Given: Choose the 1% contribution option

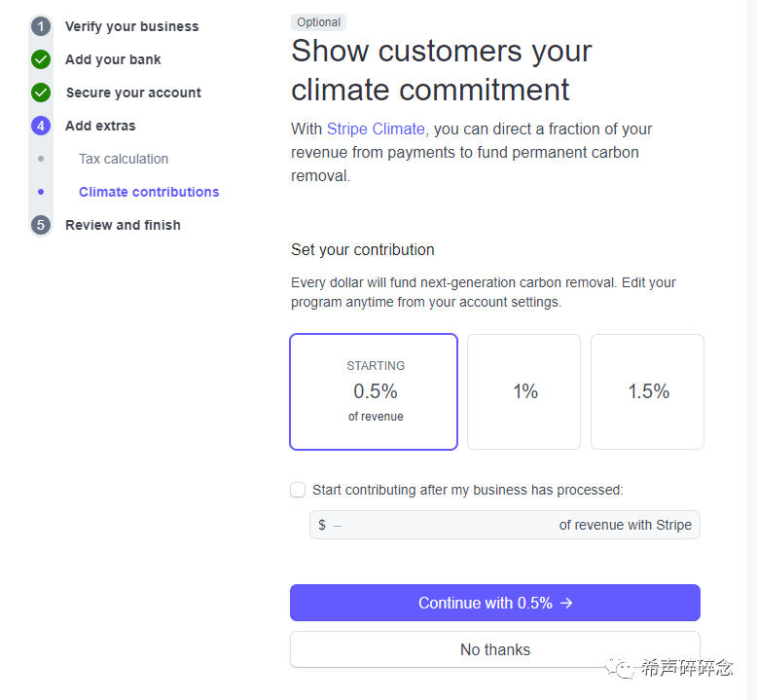Looking at the screenshot, I should (523, 391).
